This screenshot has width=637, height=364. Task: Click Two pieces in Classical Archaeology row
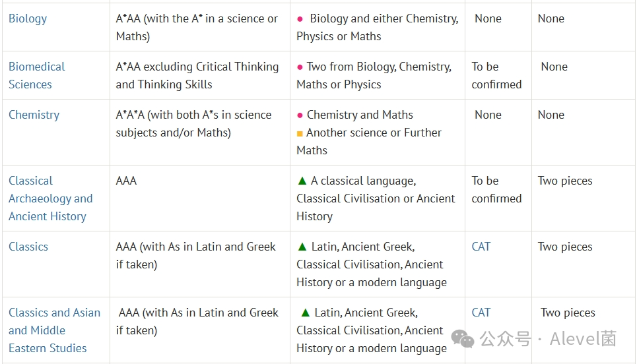[x=565, y=181]
